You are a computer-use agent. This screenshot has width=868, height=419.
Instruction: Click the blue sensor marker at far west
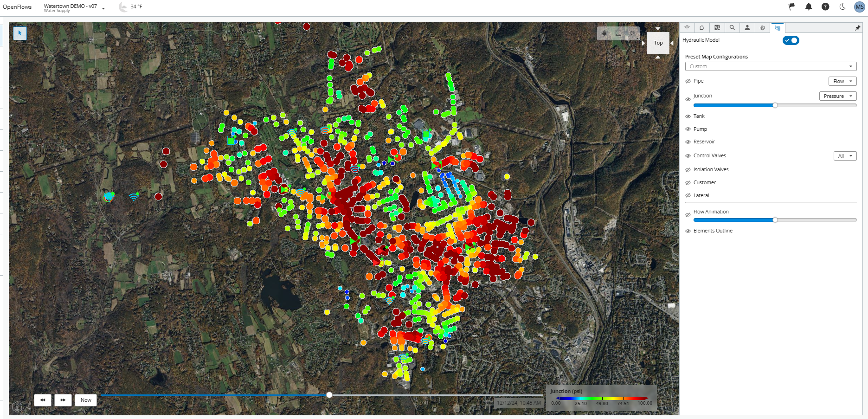(109, 197)
